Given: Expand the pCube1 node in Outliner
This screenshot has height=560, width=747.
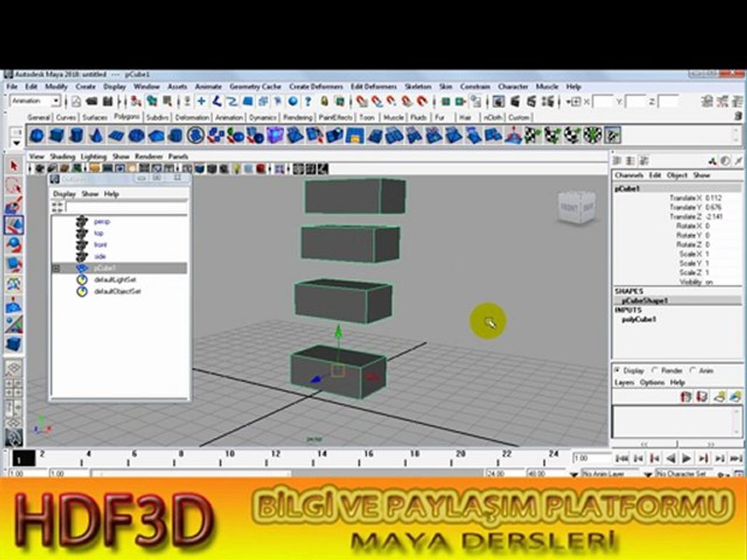Looking at the screenshot, I should pos(56,268).
